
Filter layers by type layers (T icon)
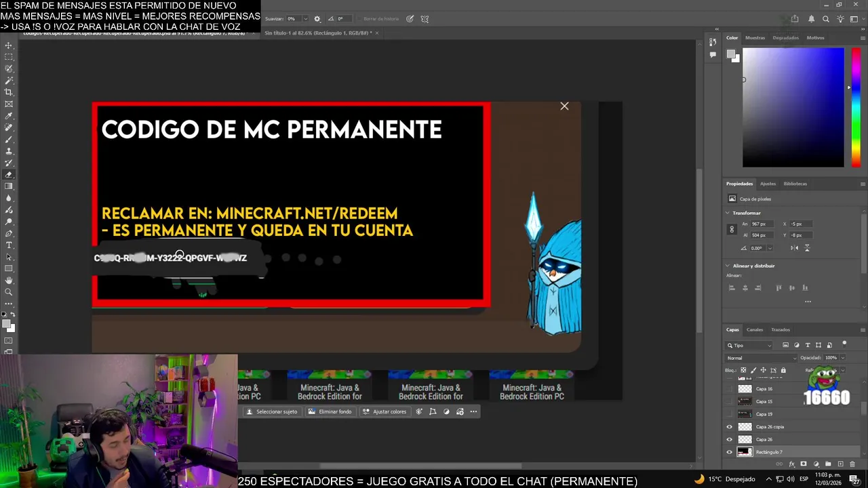(808, 345)
